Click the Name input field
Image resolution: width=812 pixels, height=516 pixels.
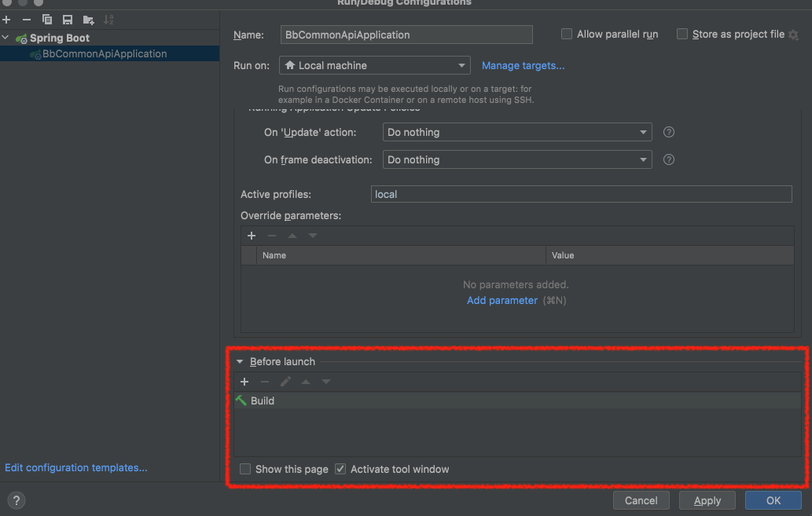[406, 35]
